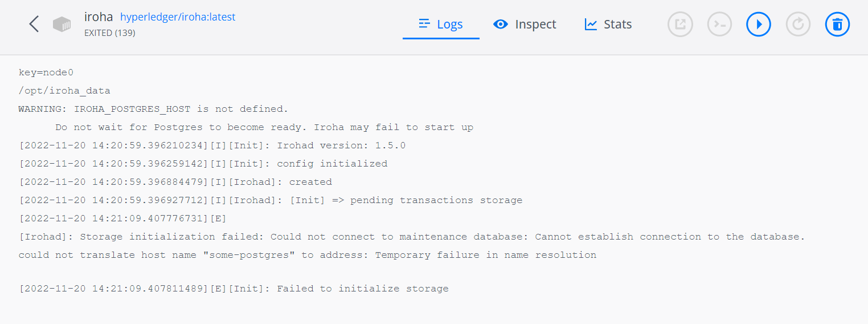Switch to the Logs tab
The height and width of the screenshot is (324, 868).
(x=441, y=24)
